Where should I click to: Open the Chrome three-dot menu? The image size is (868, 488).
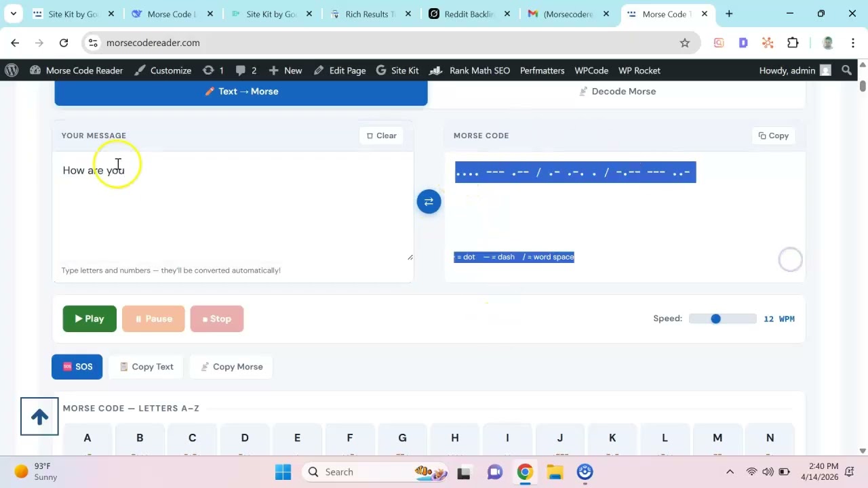(x=853, y=43)
